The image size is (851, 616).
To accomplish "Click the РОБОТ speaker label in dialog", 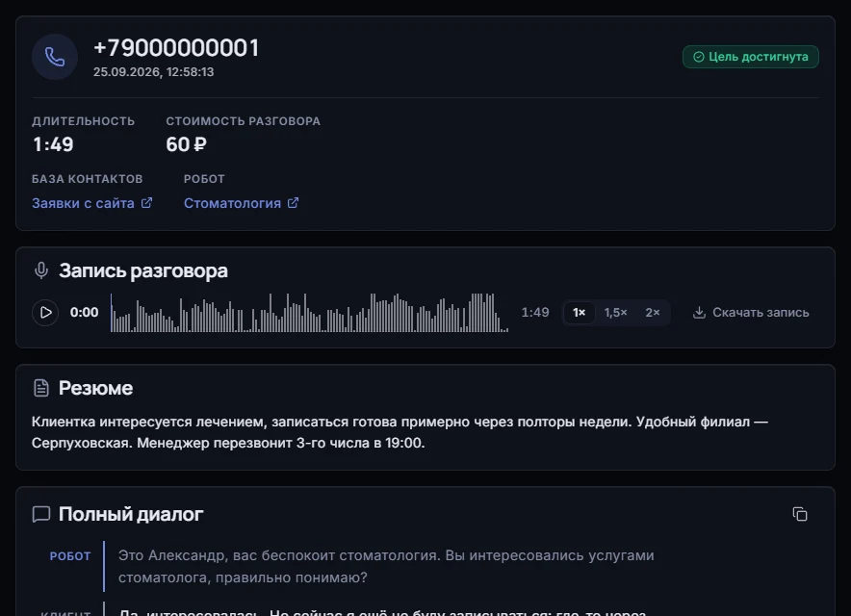I will coord(70,556).
